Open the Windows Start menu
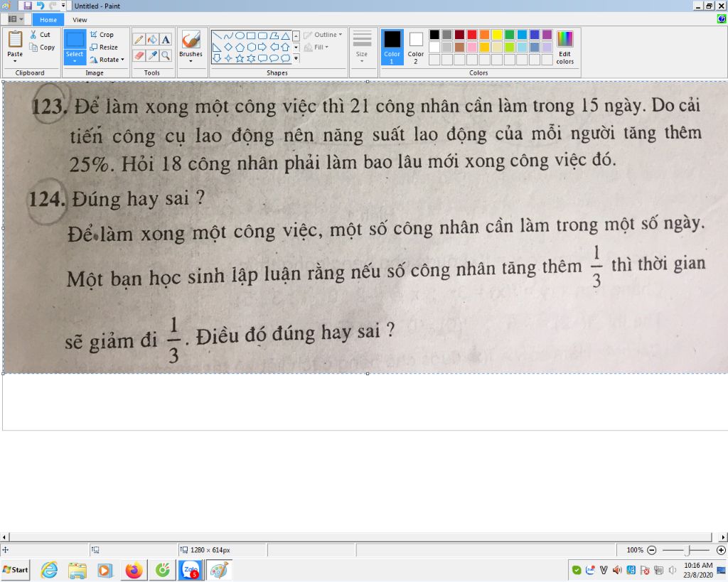Image resolution: width=728 pixels, height=582 pixels. click(x=16, y=570)
